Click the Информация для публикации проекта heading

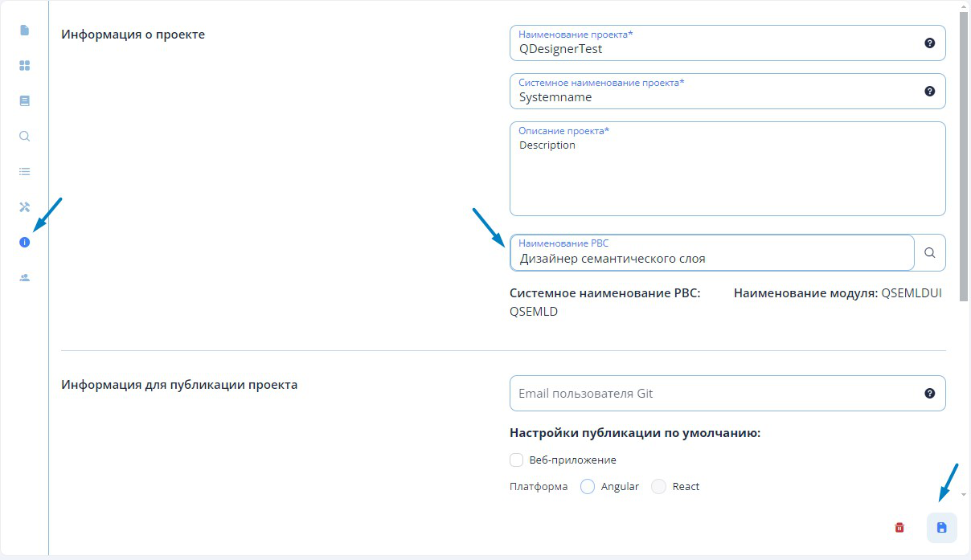click(179, 385)
